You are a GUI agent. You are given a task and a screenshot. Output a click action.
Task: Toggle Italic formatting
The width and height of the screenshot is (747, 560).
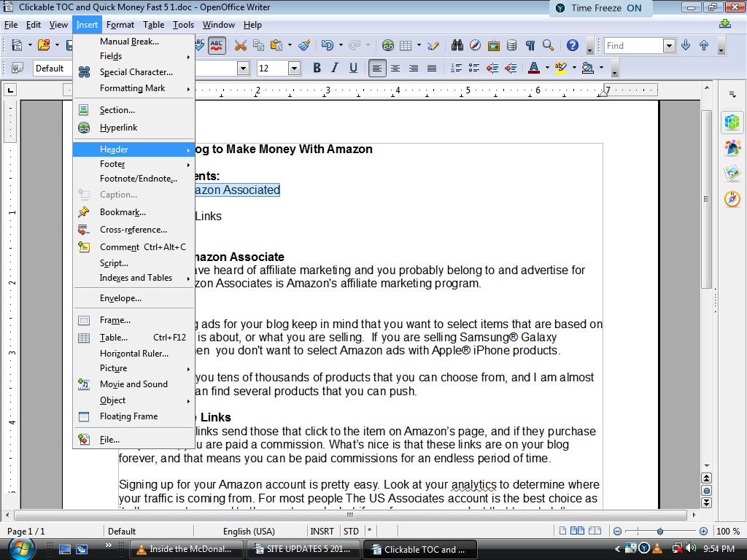coord(335,68)
